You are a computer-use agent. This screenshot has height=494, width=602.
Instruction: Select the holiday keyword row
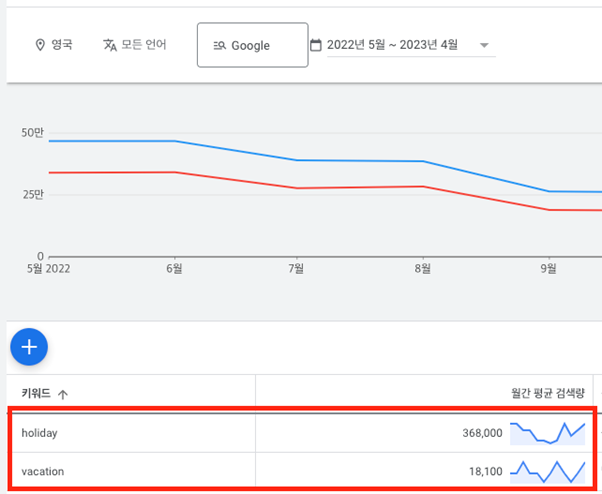(x=302, y=433)
